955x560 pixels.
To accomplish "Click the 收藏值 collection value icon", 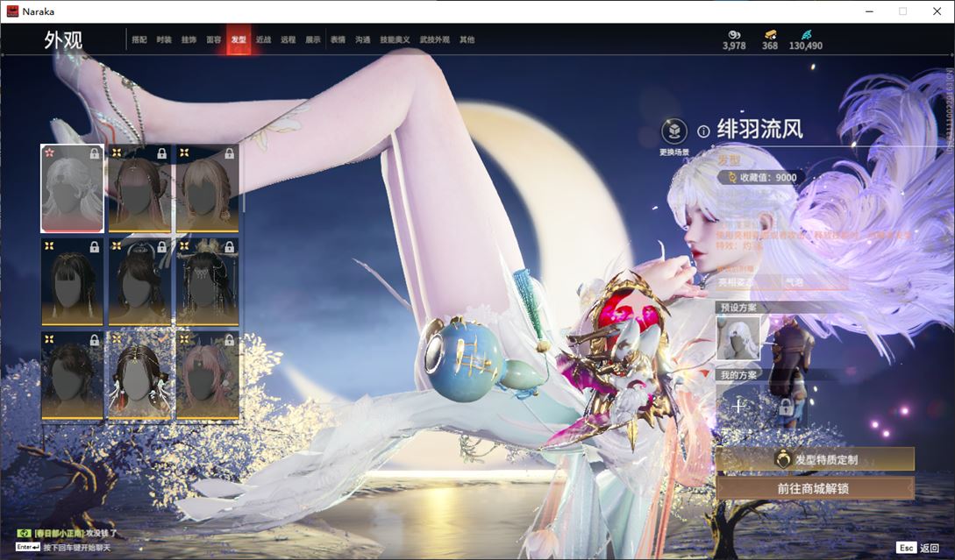I will [731, 178].
